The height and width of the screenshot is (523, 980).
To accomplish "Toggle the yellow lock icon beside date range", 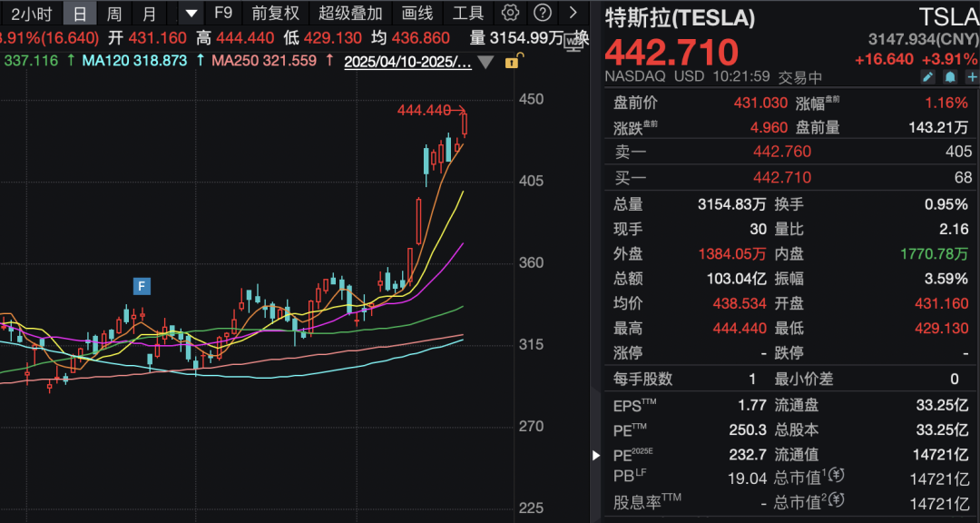I will tap(512, 62).
